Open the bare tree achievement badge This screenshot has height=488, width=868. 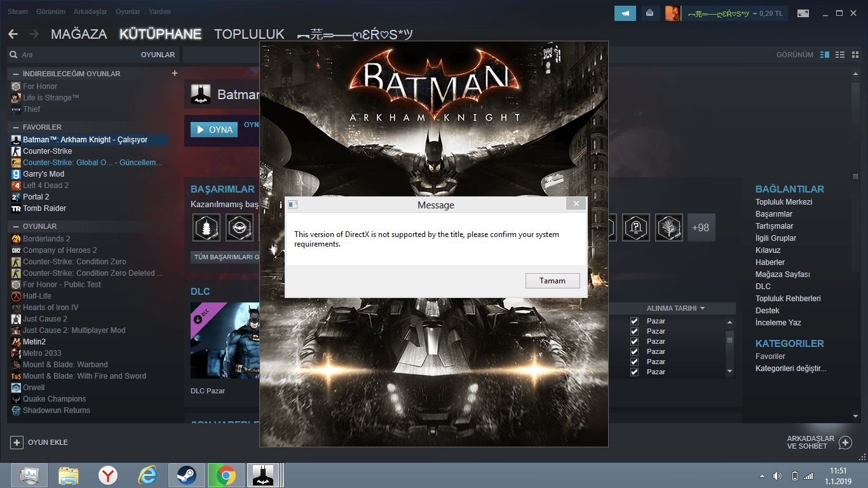(669, 227)
